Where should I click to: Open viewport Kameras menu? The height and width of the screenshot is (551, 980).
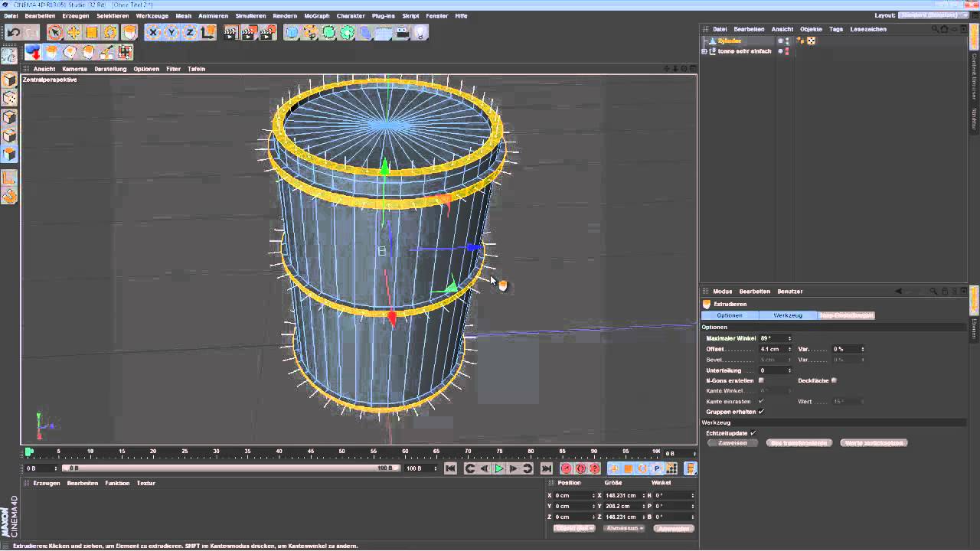point(74,69)
